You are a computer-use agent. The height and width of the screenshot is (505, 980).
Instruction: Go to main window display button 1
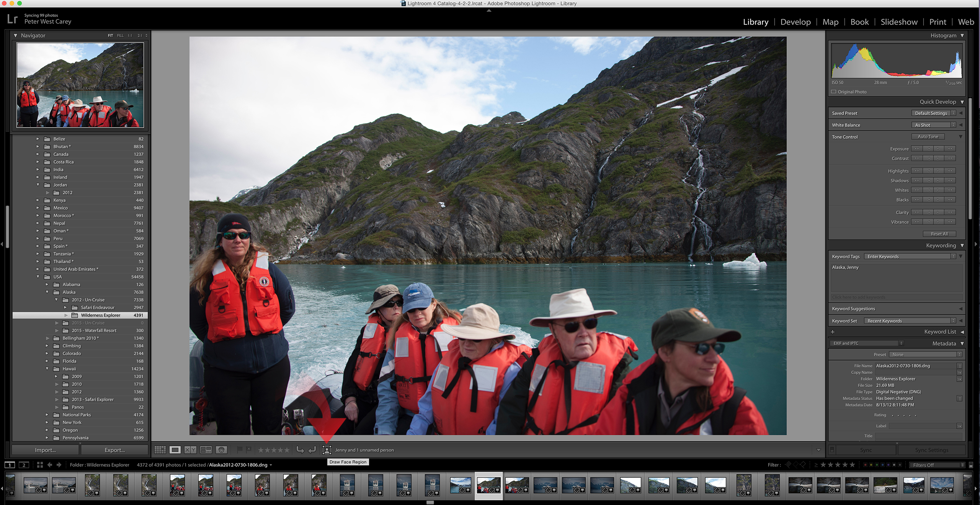click(10, 465)
